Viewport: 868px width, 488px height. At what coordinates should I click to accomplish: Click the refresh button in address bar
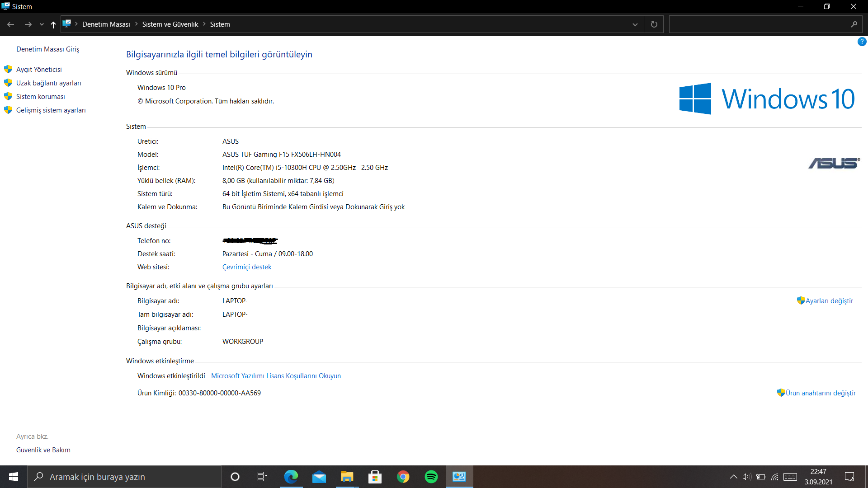tap(654, 24)
